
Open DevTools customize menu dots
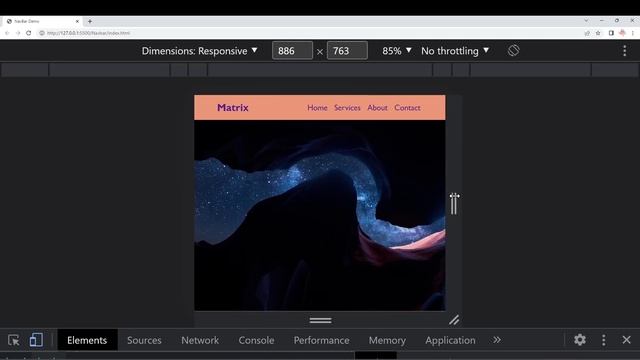(604, 340)
